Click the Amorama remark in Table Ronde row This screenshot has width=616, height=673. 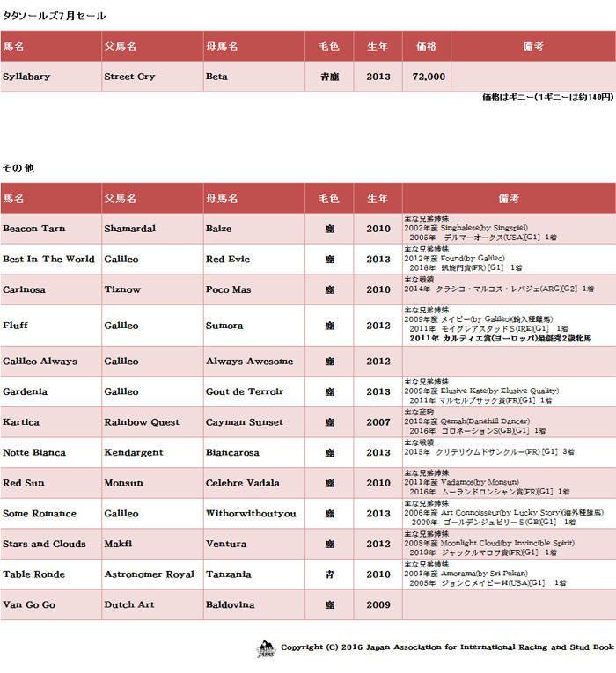click(x=466, y=574)
